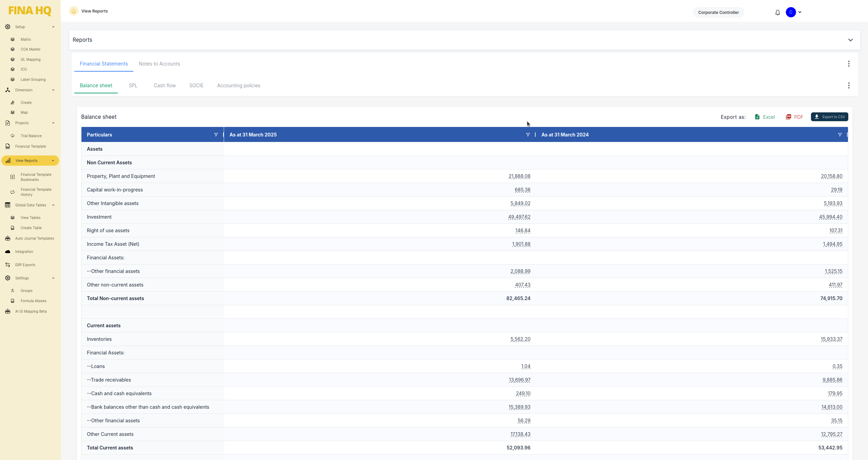Collapse the Global Data Tables section

pos(53,205)
